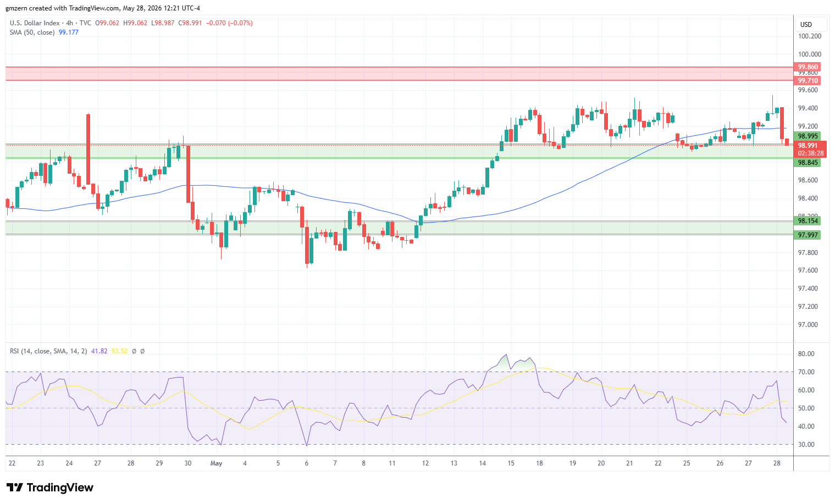Click the yellow RSI average value 53.52

tap(119, 351)
